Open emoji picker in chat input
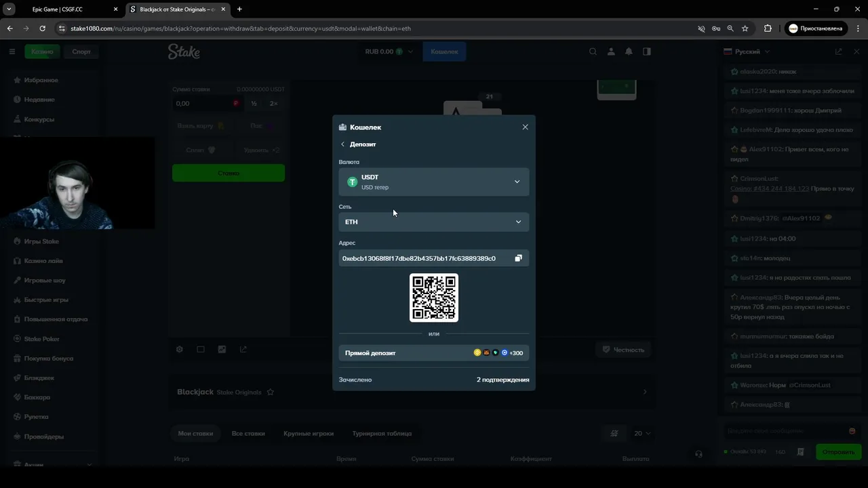 (x=852, y=431)
